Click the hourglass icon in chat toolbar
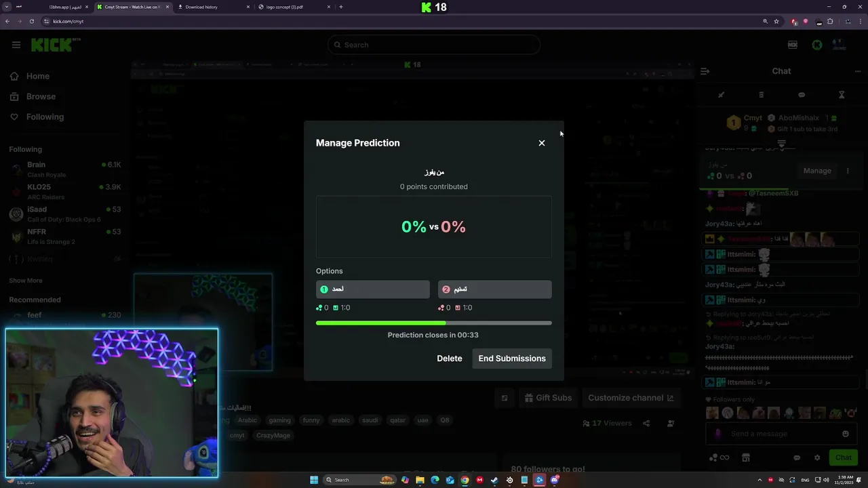The width and height of the screenshot is (868, 488). (x=842, y=95)
